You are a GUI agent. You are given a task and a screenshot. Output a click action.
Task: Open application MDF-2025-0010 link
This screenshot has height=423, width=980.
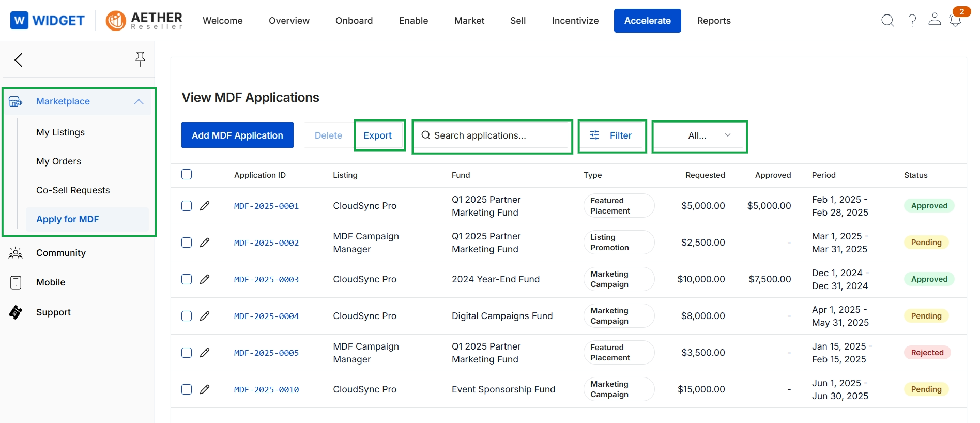266,389
